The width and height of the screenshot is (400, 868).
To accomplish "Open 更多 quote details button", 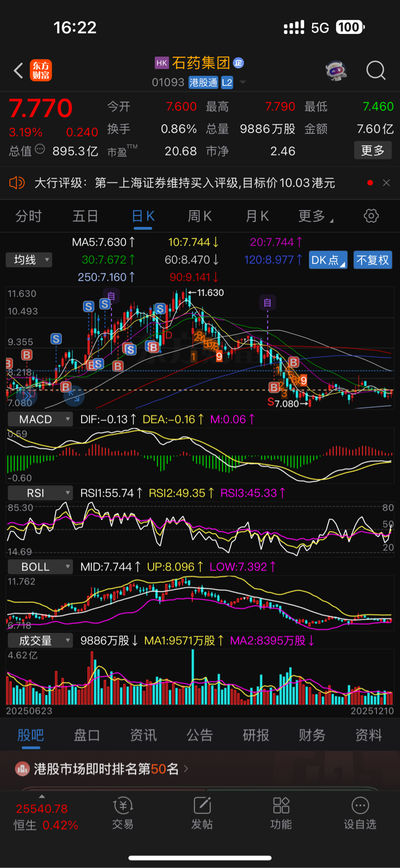I will click(373, 151).
